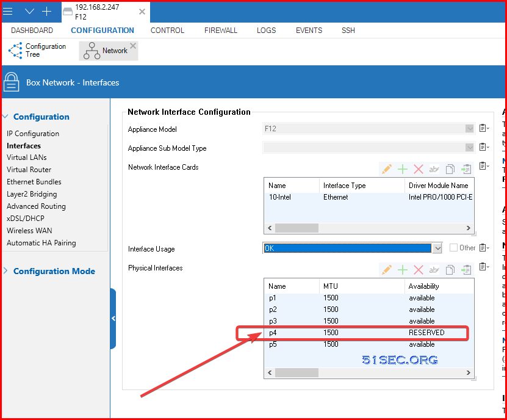Screen dimensions: 507x420
Task: Select physical interface p1 row
Action: (369, 298)
